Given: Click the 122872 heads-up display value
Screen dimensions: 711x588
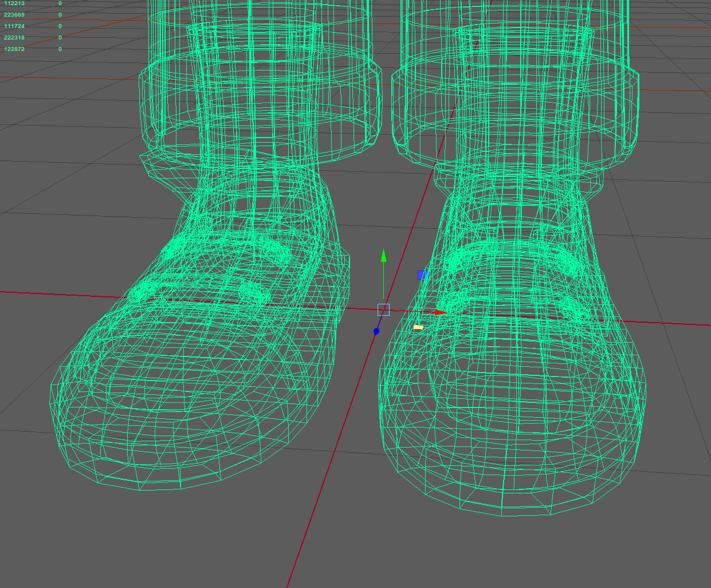Looking at the screenshot, I should 14,49.
